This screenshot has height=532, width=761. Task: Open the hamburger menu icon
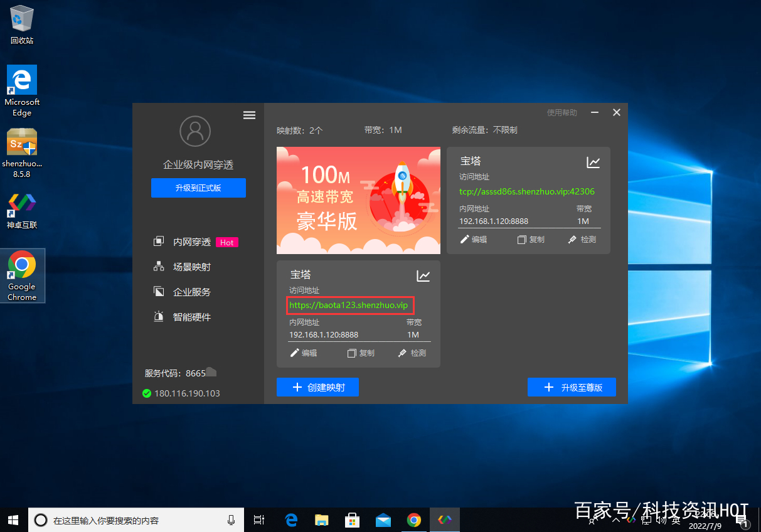pos(249,115)
